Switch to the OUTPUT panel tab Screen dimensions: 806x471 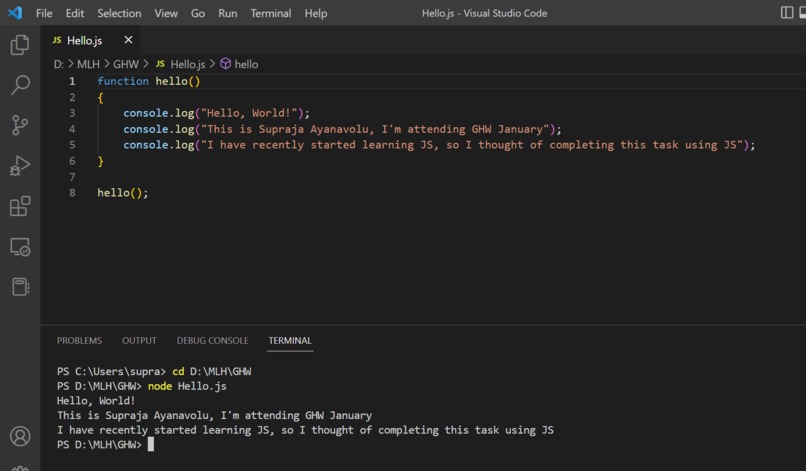(139, 340)
